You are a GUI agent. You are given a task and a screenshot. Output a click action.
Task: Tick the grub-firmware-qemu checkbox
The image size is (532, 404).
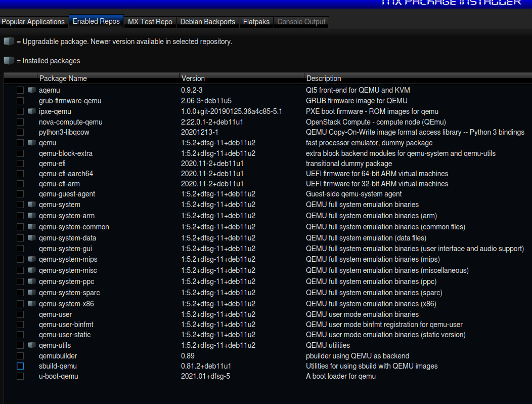[x=20, y=101]
